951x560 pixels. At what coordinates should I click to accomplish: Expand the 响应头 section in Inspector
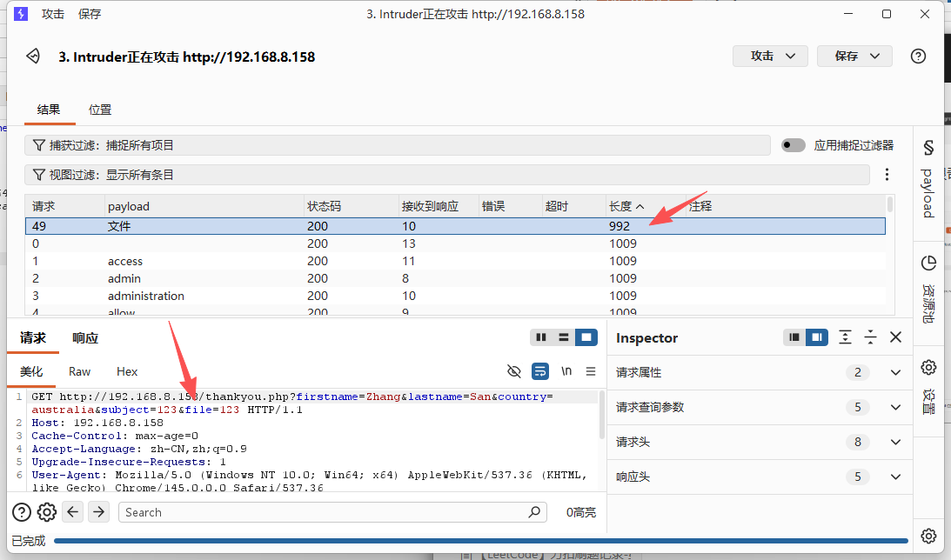[x=895, y=477]
